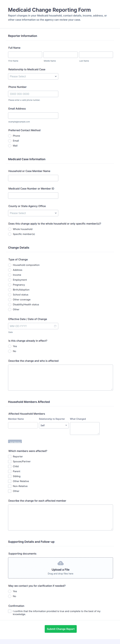Select Pregnancy as type of change
Image resolution: width=120 pixels, height=644 pixels.
point(10,285)
